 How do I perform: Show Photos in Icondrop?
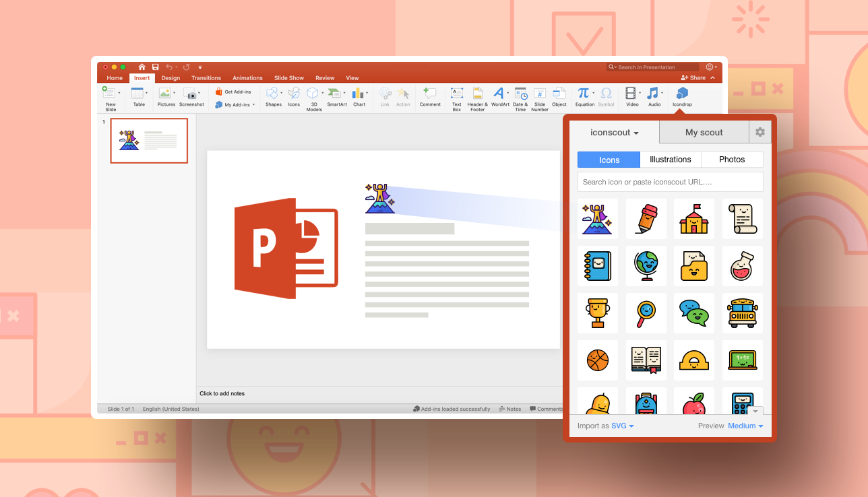tap(732, 160)
